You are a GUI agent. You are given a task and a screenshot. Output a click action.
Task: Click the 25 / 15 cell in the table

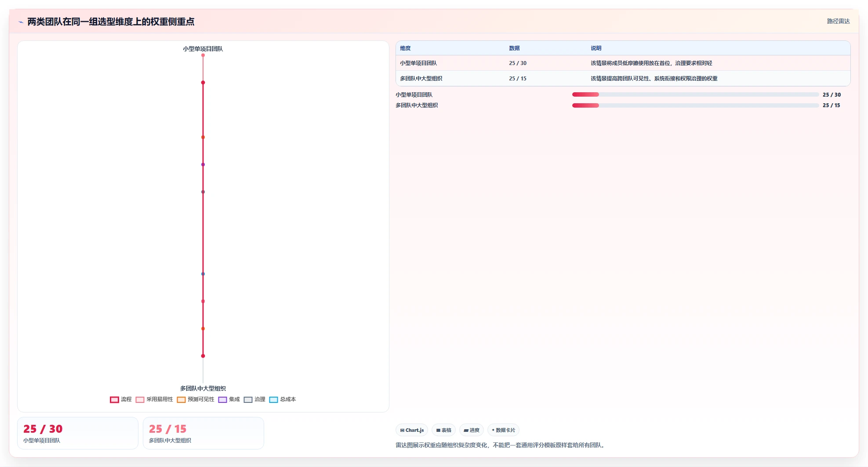[518, 79]
